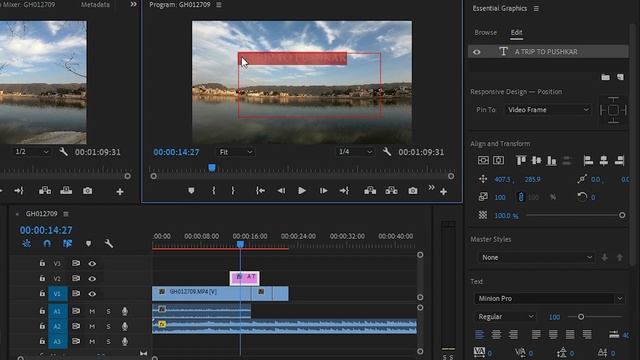Create new layer in Essential Graphics
640x360 pixels.
coord(620,77)
